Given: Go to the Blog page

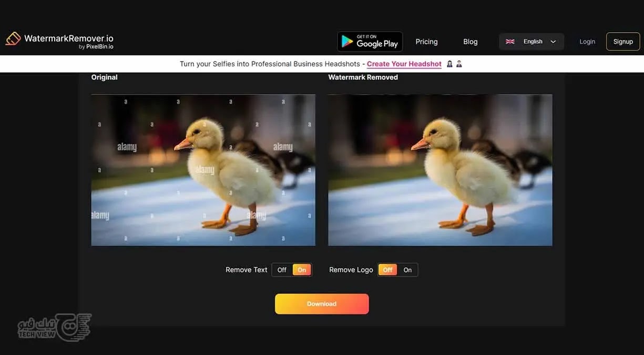Looking at the screenshot, I should coord(470,42).
